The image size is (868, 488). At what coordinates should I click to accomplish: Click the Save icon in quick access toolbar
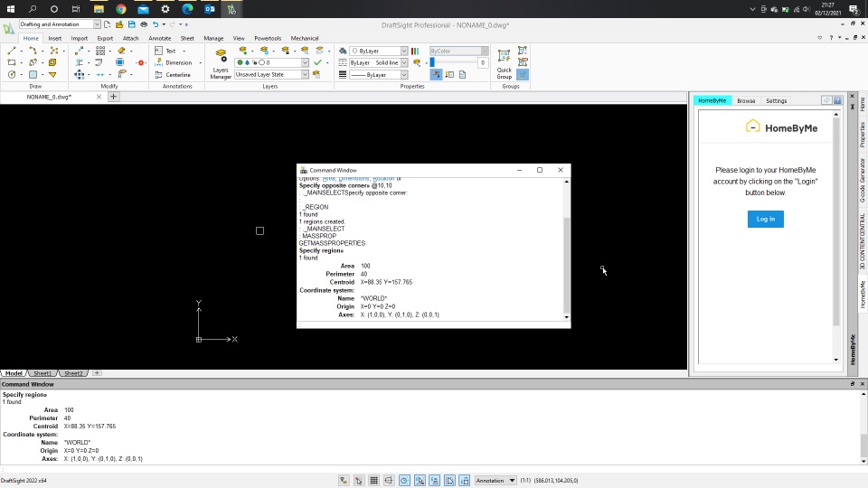pyautogui.click(x=132, y=24)
